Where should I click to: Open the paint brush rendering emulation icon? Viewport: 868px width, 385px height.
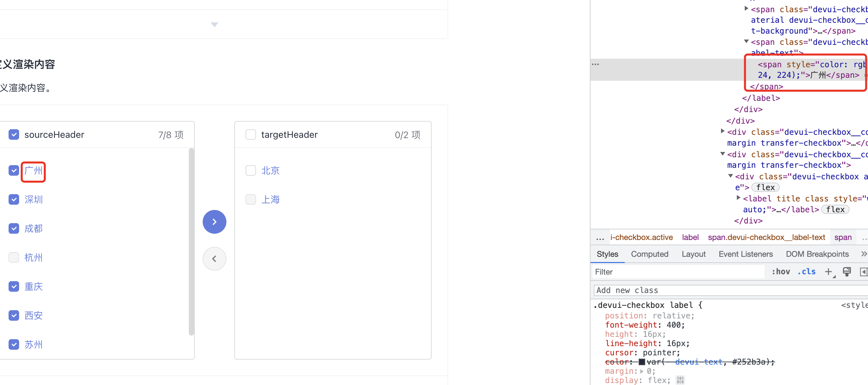(847, 271)
